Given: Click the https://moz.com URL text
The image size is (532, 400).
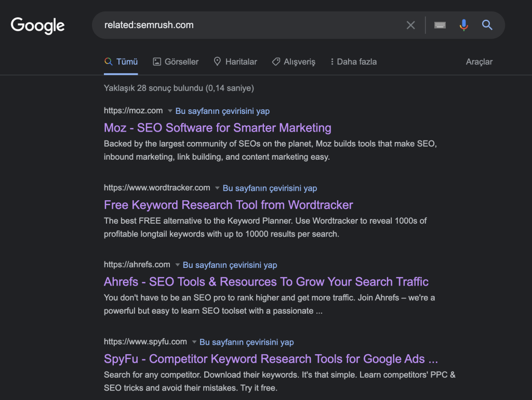Looking at the screenshot, I should click(x=134, y=111).
